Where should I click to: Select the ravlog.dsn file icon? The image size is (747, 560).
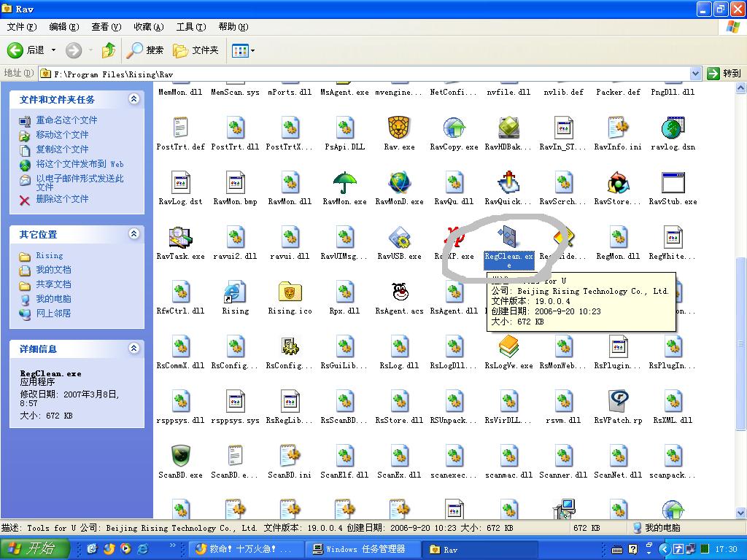(x=673, y=128)
